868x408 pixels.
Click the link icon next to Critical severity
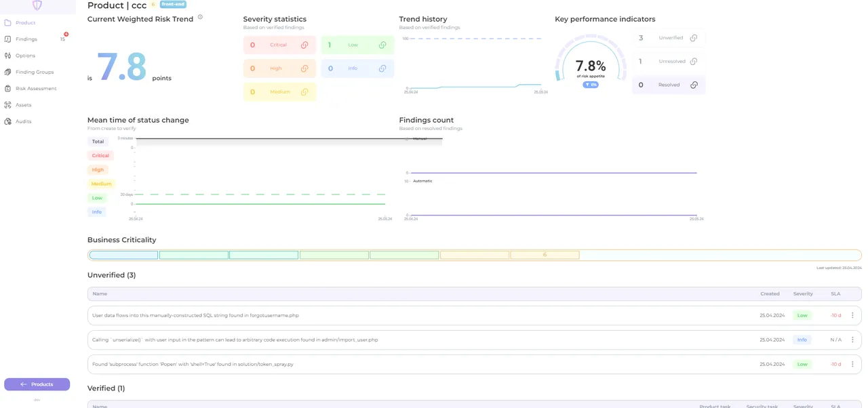click(304, 45)
